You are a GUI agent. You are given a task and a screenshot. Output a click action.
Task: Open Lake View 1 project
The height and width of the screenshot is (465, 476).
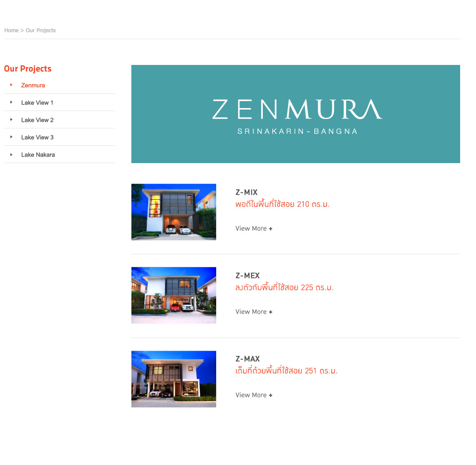point(37,103)
